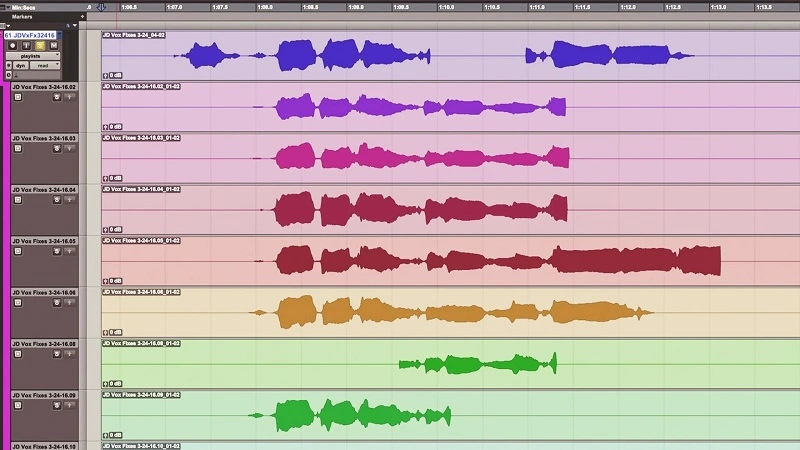Image resolution: width=800 pixels, height=450 pixels.
Task: Click the dyn Elastic Audio button
Action: pos(21,66)
